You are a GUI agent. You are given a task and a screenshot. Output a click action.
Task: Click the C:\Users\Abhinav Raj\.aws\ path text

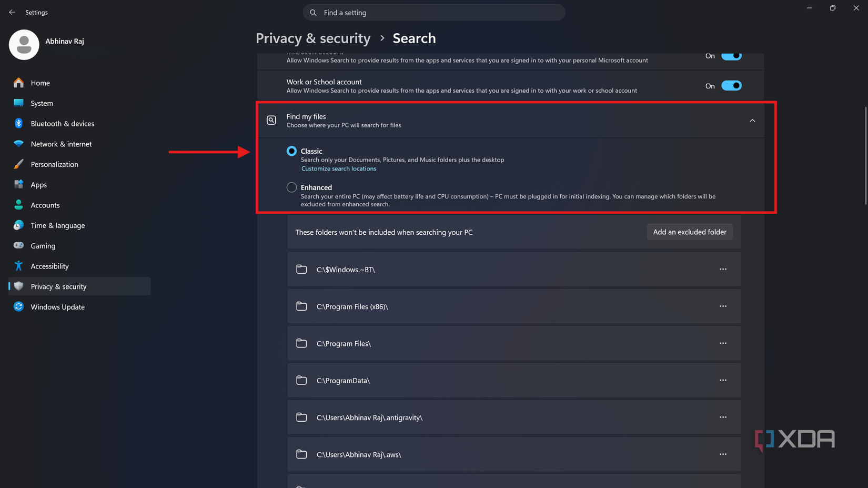[359, 454]
